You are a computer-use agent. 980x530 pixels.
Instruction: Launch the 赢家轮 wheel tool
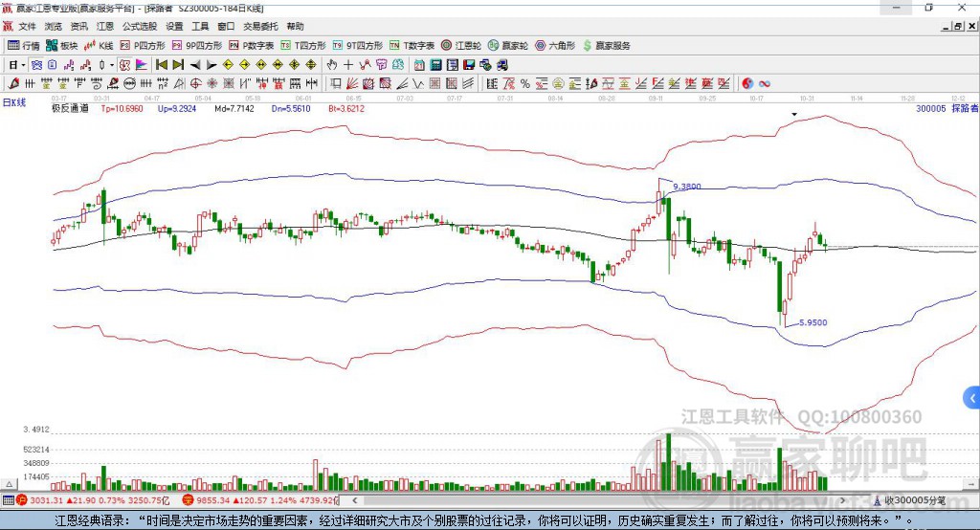508,46
